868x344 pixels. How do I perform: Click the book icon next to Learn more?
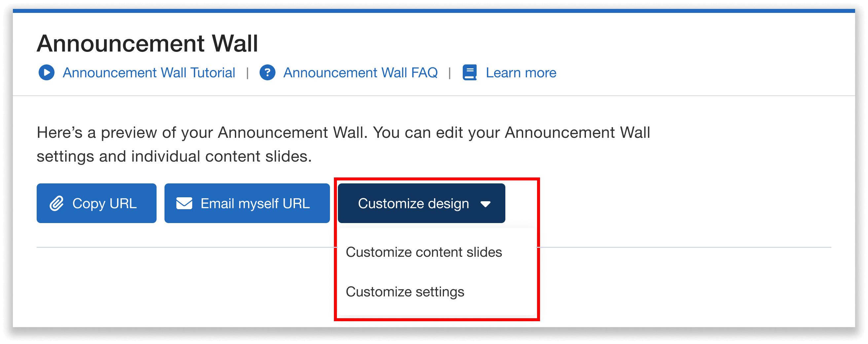click(x=470, y=72)
